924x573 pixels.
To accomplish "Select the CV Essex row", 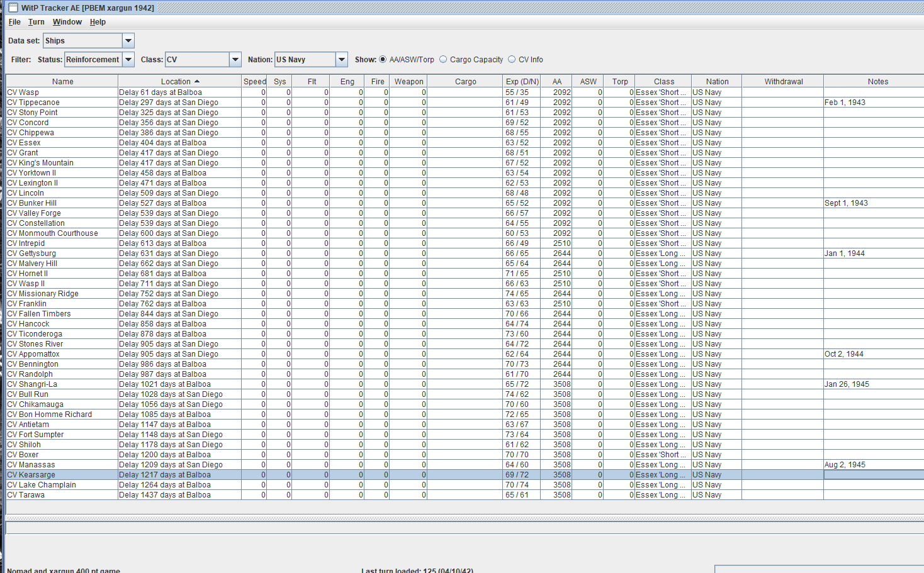I will point(465,143).
